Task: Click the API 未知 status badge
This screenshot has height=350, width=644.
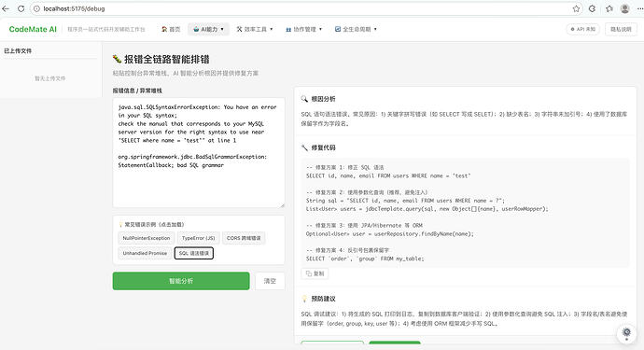Action: [582, 29]
